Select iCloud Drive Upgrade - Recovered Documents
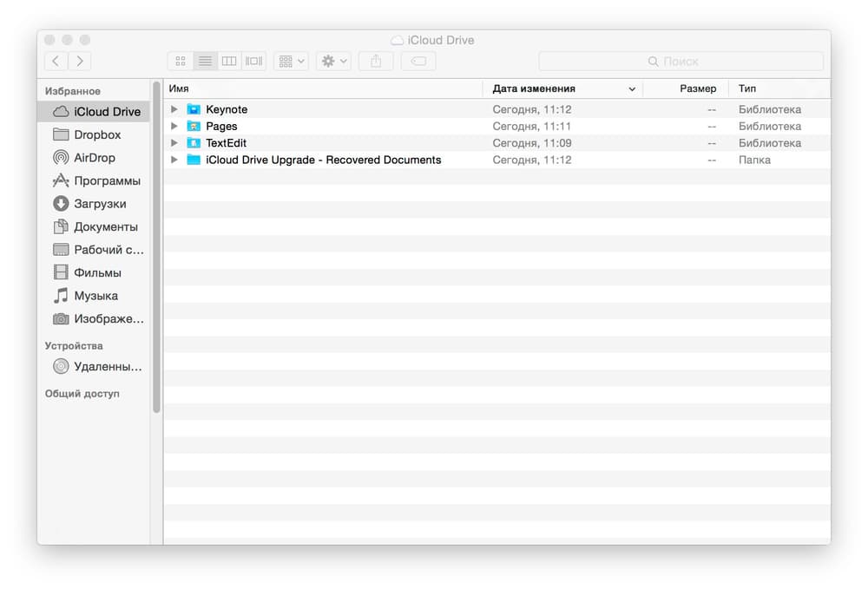 pyautogui.click(x=323, y=160)
